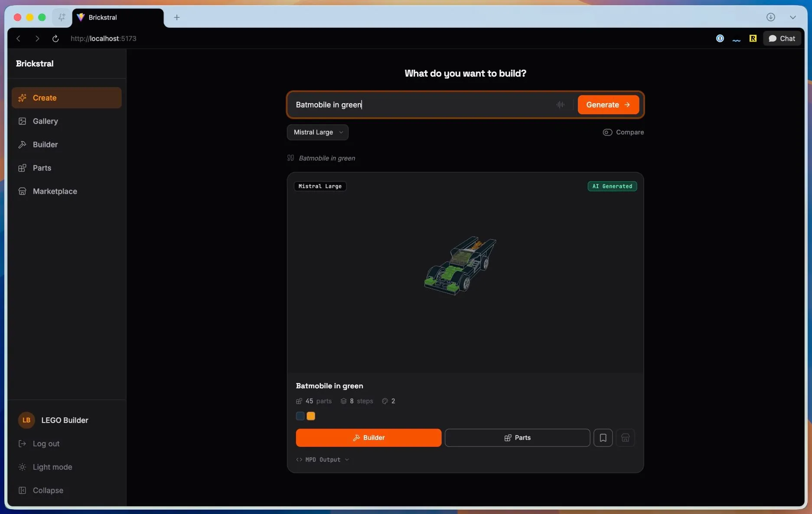Click the 45 parts count
Screen dimensions: 812x514
(314, 401)
